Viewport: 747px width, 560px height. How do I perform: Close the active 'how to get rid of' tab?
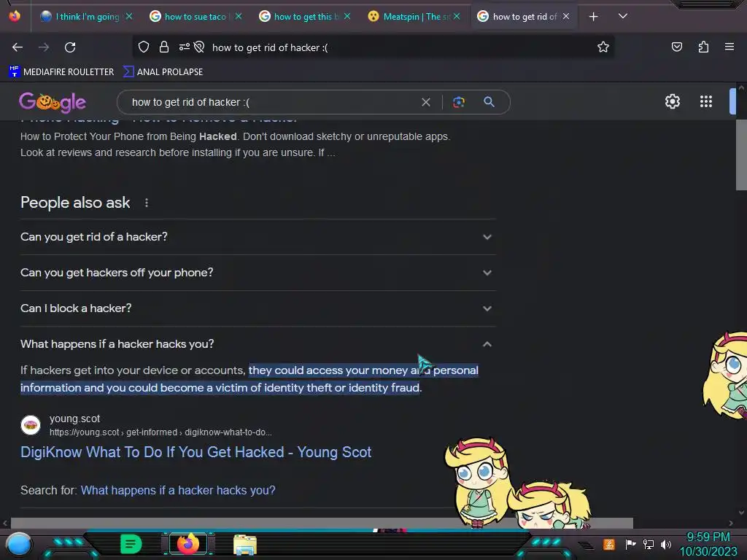pos(566,16)
